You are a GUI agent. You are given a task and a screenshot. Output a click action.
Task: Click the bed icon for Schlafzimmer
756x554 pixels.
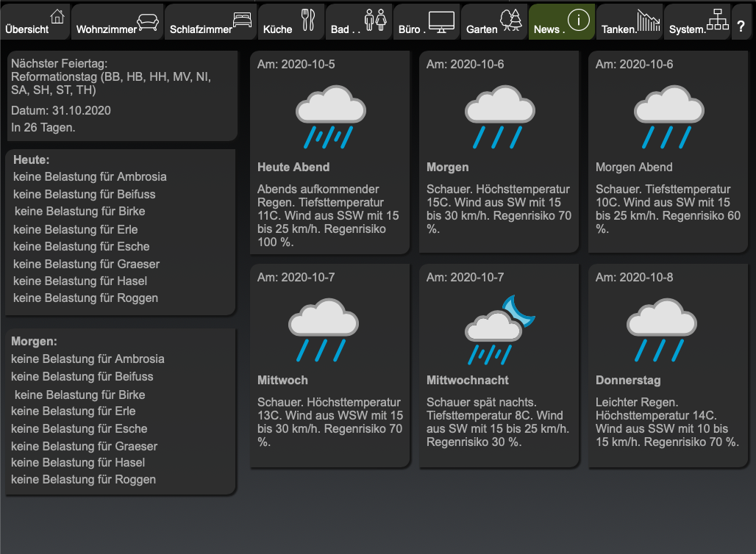tap(241, 20)
